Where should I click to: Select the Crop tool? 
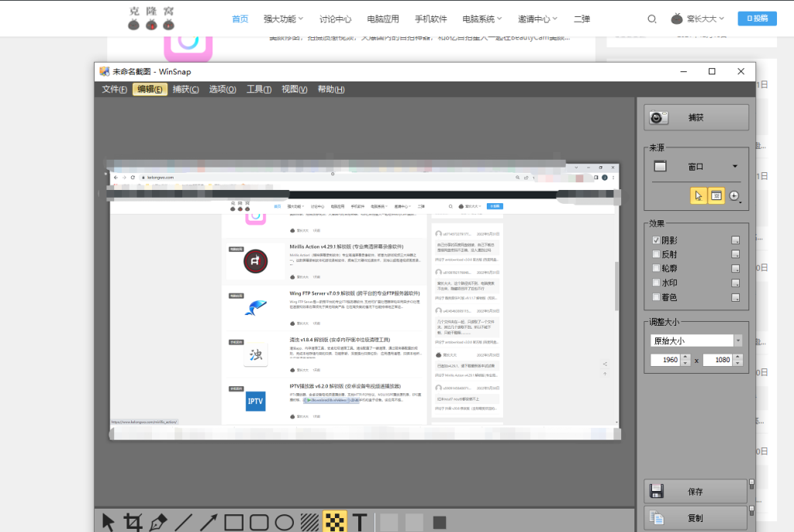point(133,522)
